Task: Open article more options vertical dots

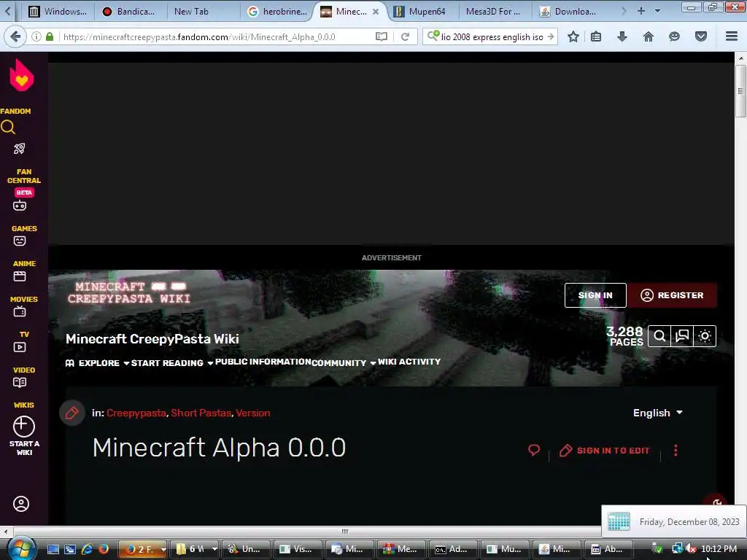Action: point(676,451)
